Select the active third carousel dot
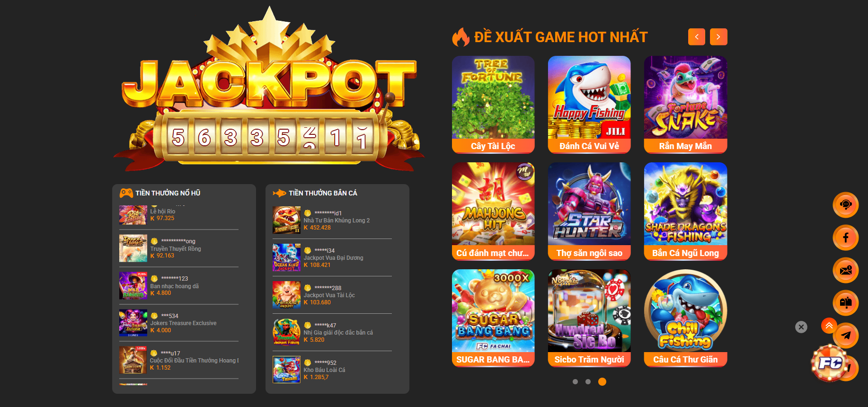The width and height of the screenshot is (868, 407). click(x=602, y=381)
